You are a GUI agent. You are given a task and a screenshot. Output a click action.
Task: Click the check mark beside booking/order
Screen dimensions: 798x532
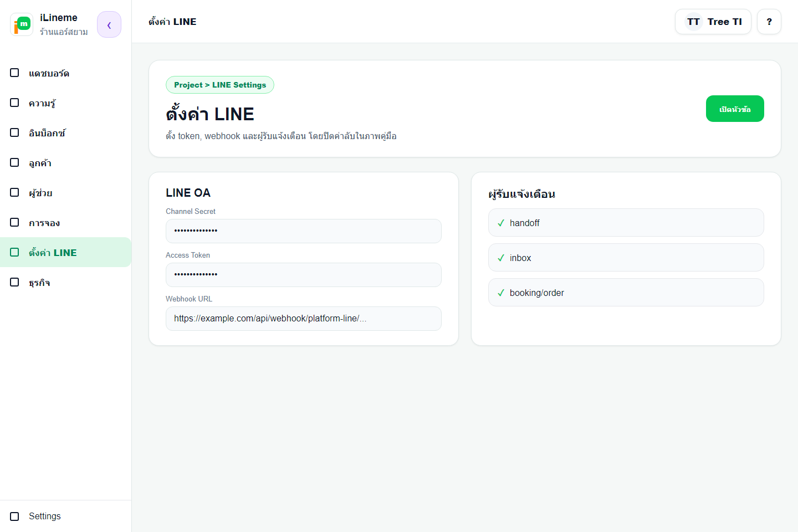pyautogui.click(x=501, y=293)
